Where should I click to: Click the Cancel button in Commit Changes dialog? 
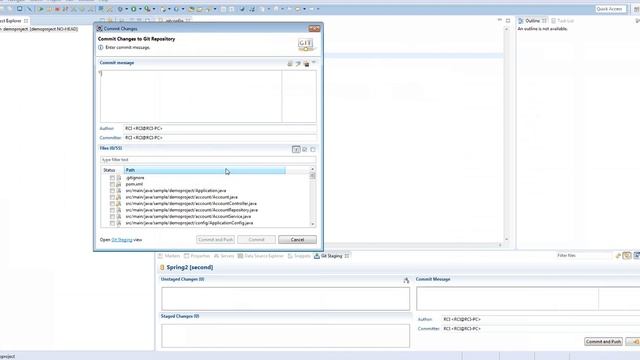(x=297, y=240)
